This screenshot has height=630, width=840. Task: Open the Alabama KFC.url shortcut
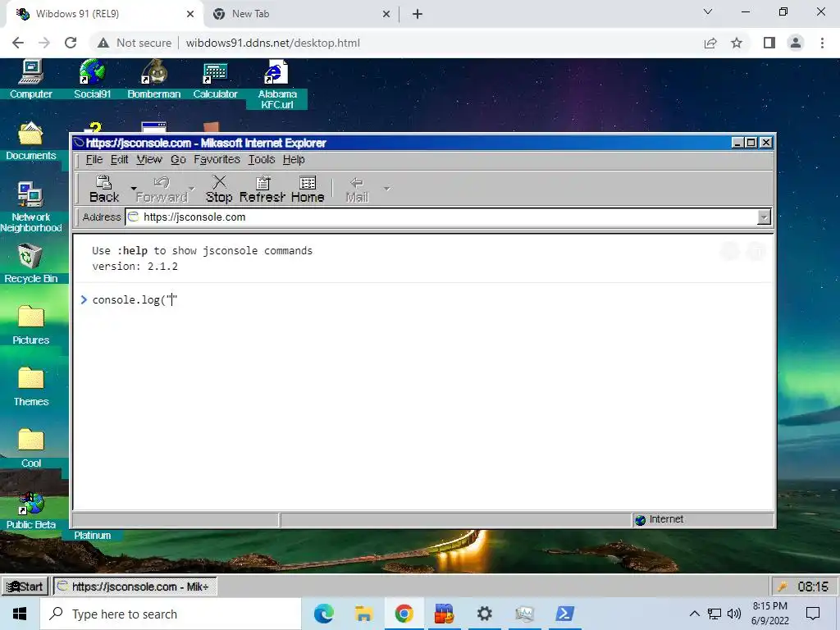(277, 84)
